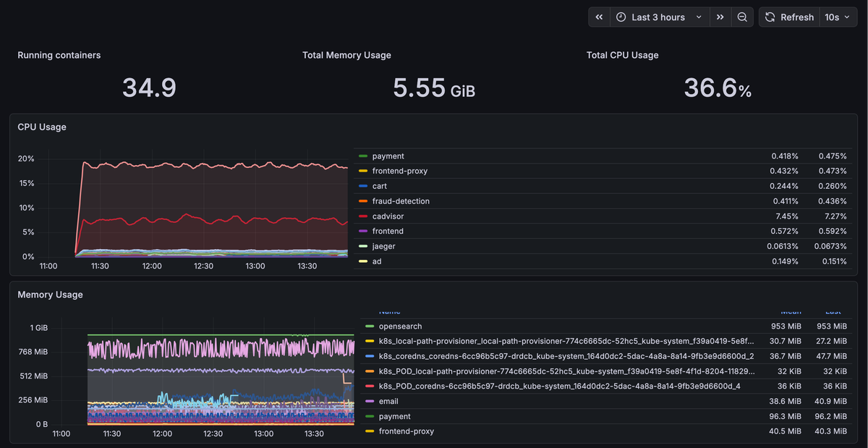Select opensearch in Memory Usage legend
868x448 pixels.
coord(400,326)
